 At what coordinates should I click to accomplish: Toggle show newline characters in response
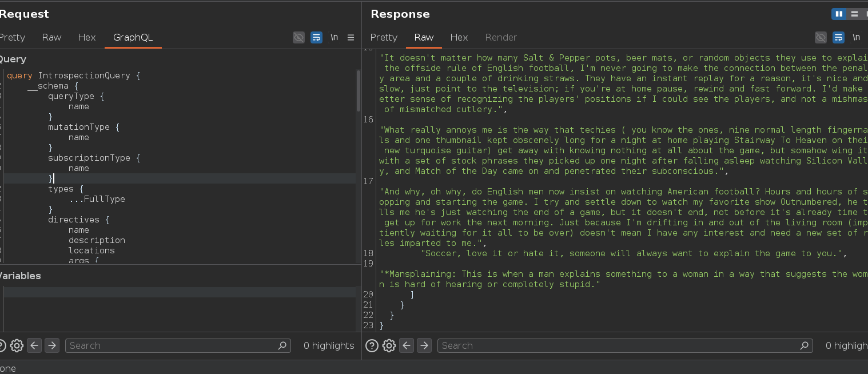point(856,37)
